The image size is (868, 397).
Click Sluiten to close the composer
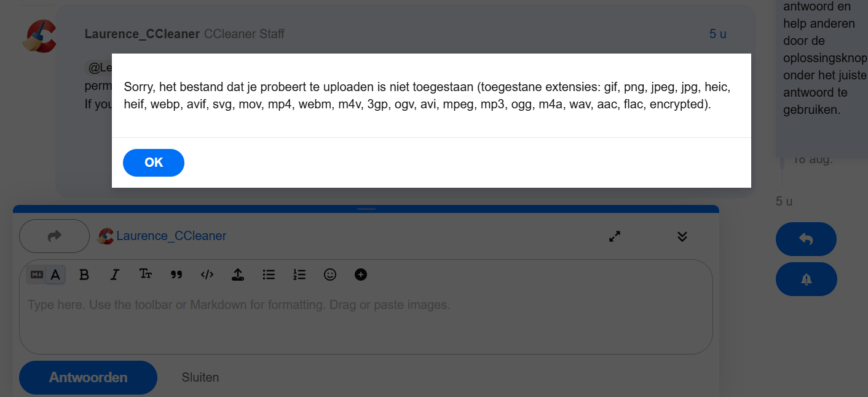pyautogui.click(x=200, y=377)
